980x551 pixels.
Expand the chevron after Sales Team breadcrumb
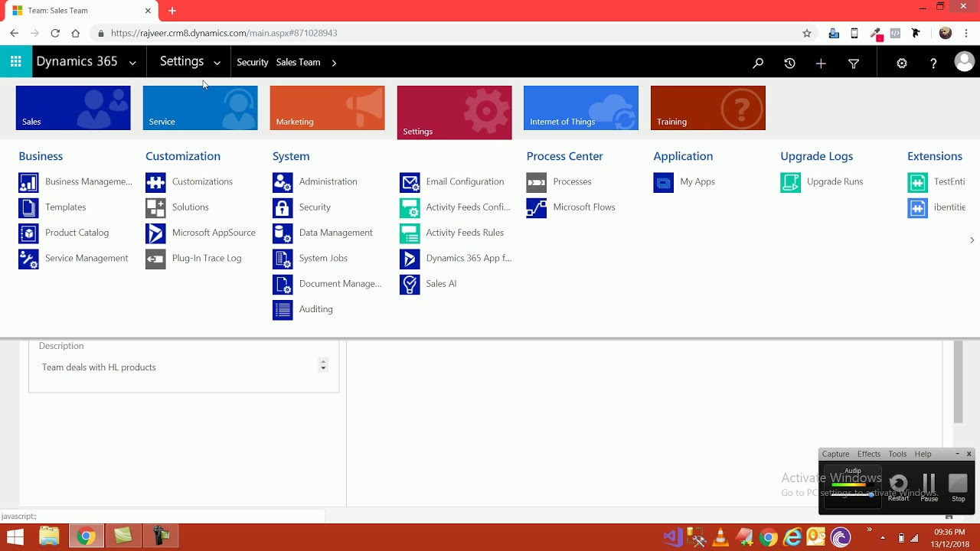click(x=334, y=63)
